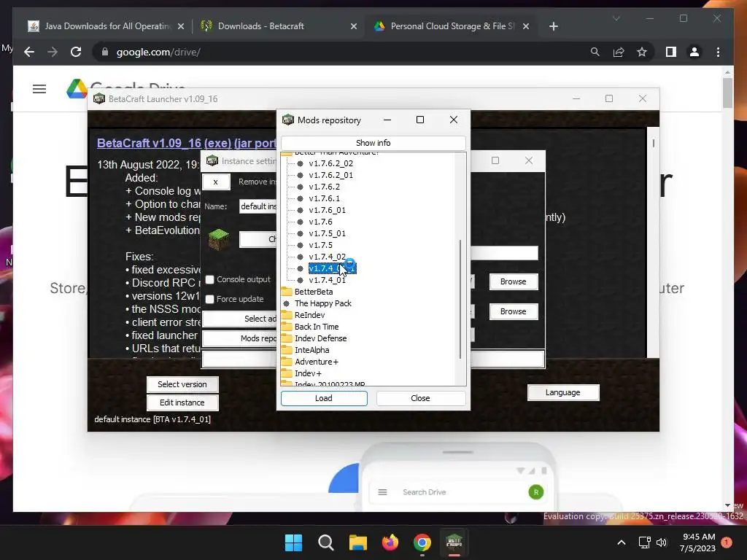Select version v1.7.6.1 in the tree

tap(324, 198)
